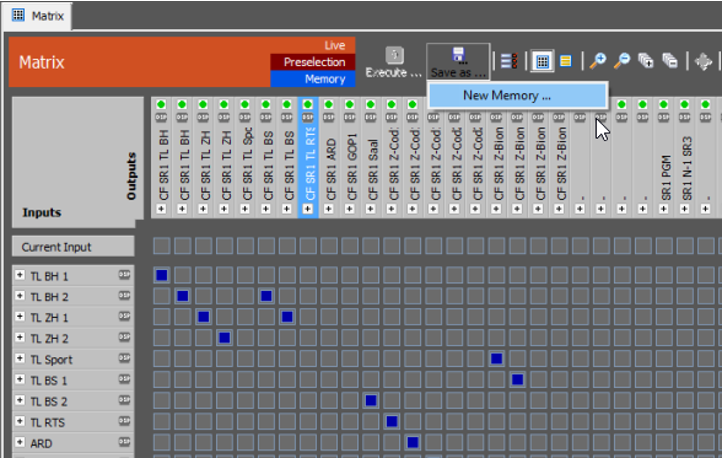722x458 pixels.
Task: Expand the TL RTS input row
Action: point(20,421)
